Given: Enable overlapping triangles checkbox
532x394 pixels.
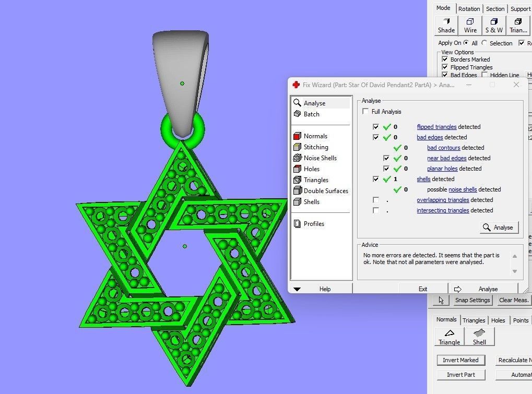Looking at the screenshot, I should pyautogui.click(x=375, y=200).
